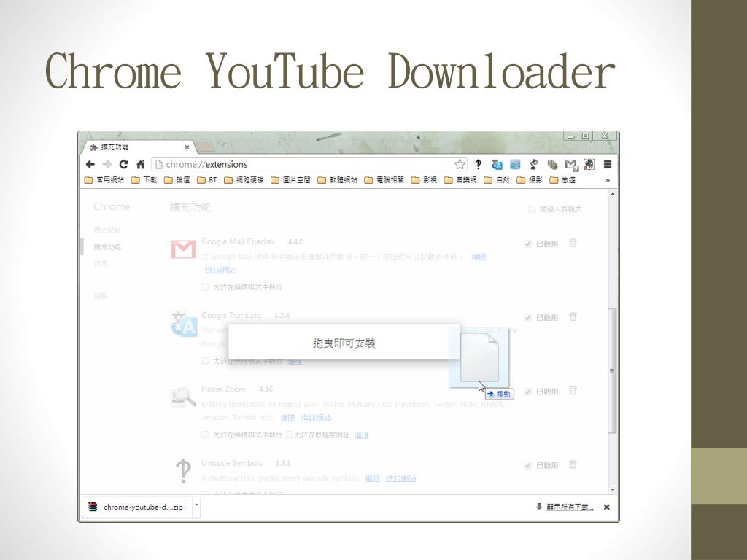This screenshot has width=747, height=560.
Task: Open the 論壇 bookmark folder
Action: pyautogui.click(x=177, y=180)
